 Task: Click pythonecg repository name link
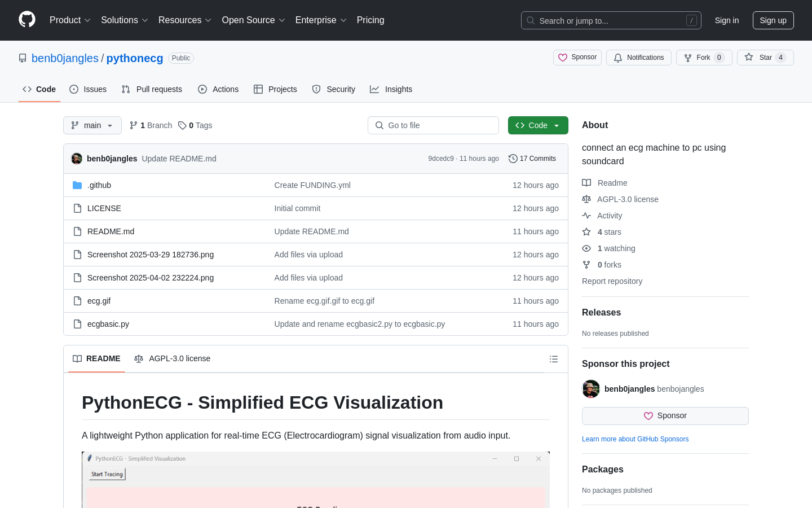[135, 58]
